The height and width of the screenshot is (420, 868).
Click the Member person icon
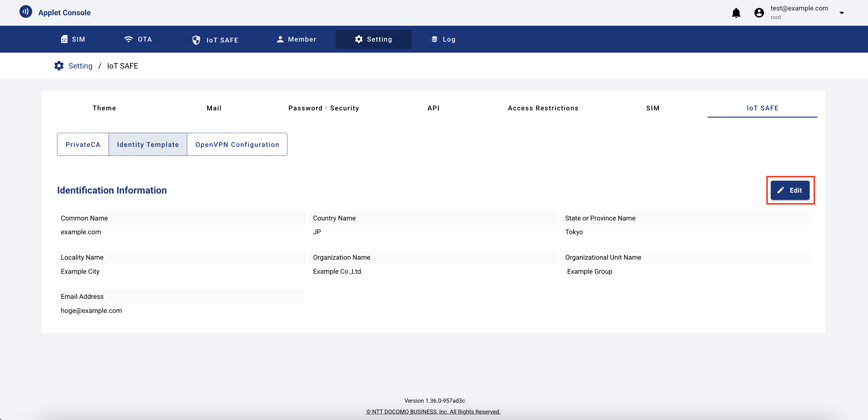point(280,39)
